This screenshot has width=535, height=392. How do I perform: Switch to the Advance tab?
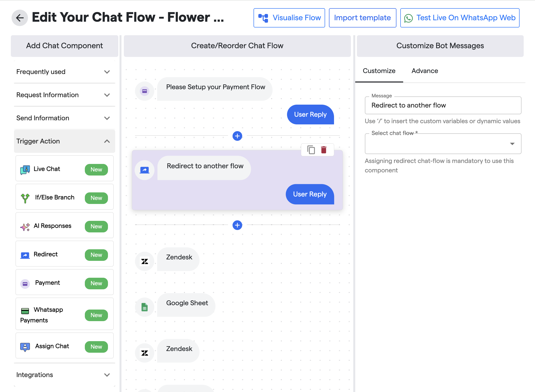(x=425, y=71)
